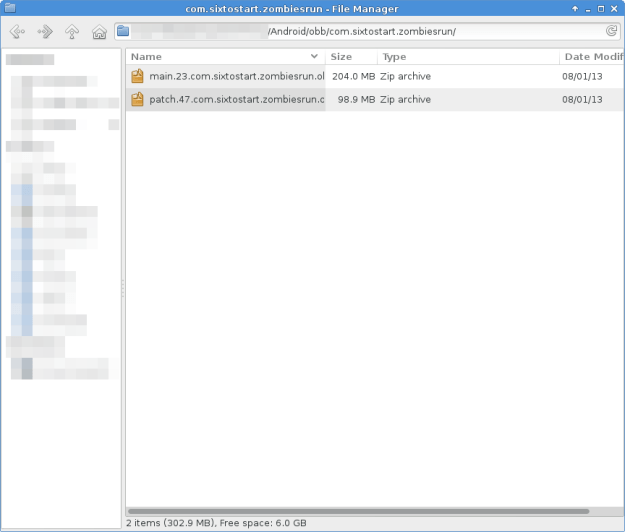
Task: Go back to previous folder
Action: 17,31
